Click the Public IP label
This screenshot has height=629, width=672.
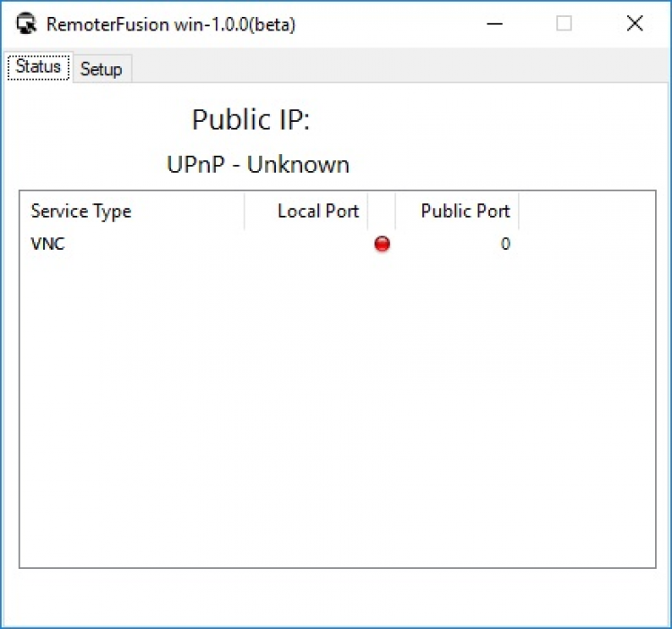click(251, 120)
